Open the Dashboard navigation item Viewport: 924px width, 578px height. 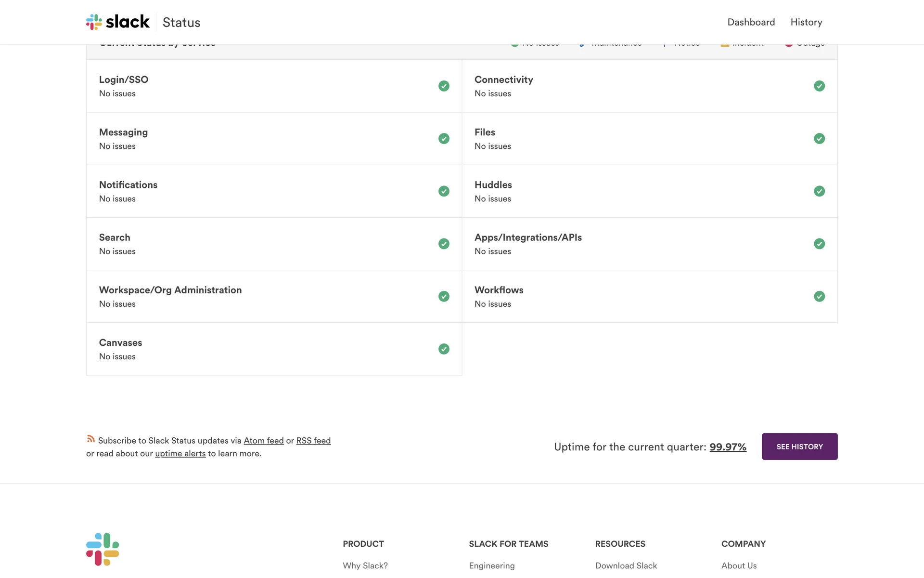(x=751, y=22)
